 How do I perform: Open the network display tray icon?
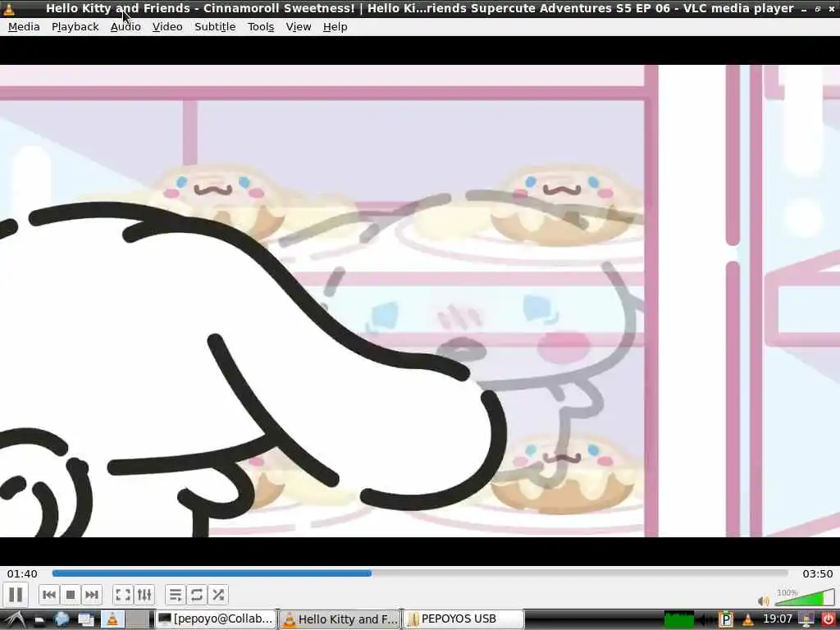pyautogui.click(x=806, y=620)
